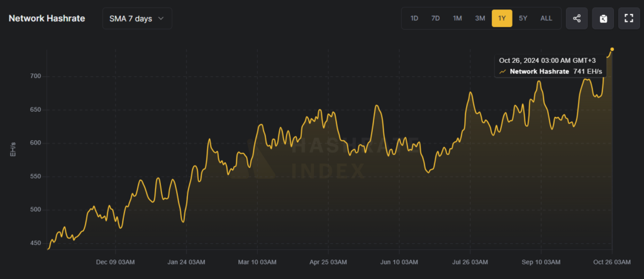644x279 pixels.
Task: Click the Oct 26 03AM axis label
Action: [612, 262]
